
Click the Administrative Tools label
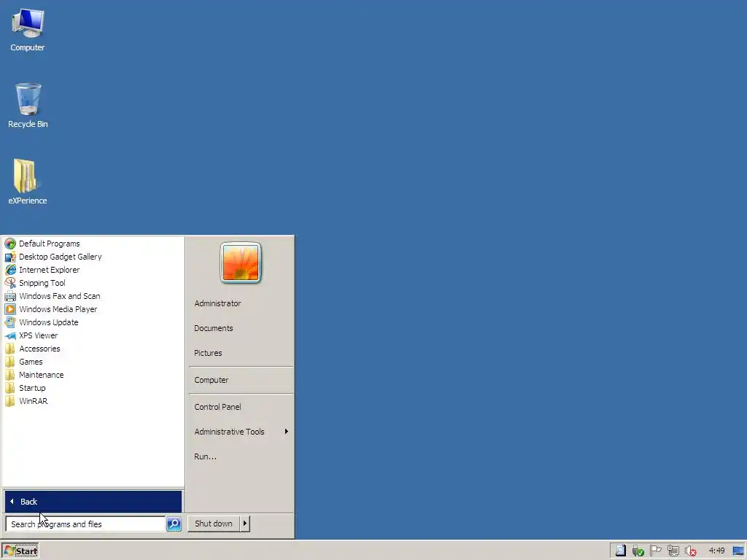point(229,432)
